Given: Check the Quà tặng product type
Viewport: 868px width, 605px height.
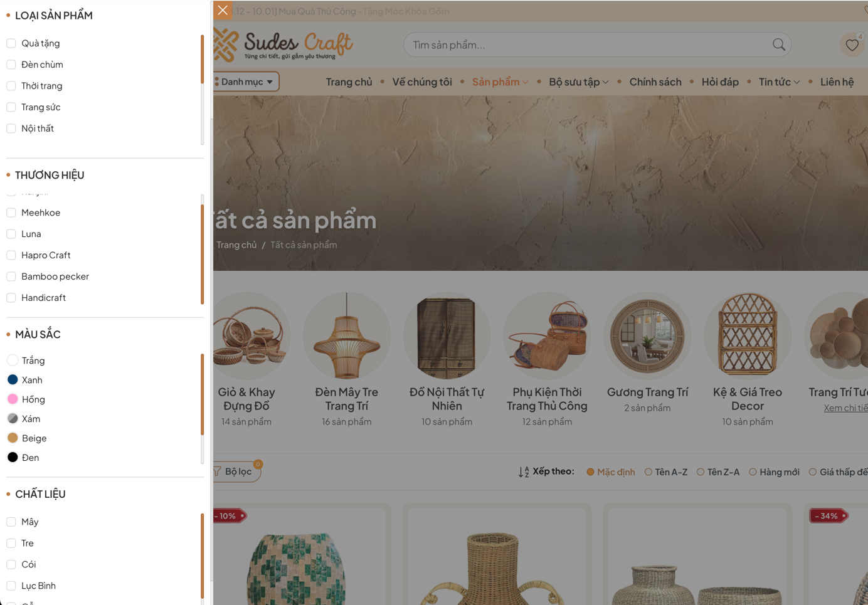Looking at the screenshot, I should (x=11, y=43).
